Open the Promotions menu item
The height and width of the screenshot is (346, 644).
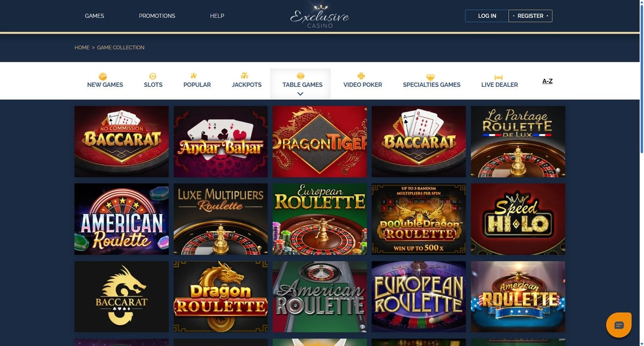pyautogui.click(x=157, y=16)
